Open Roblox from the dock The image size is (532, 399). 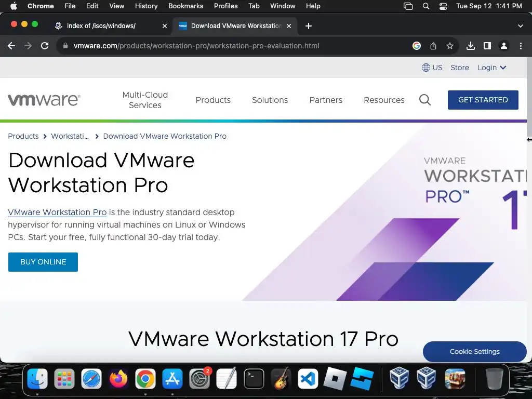(x=335, y=379)
